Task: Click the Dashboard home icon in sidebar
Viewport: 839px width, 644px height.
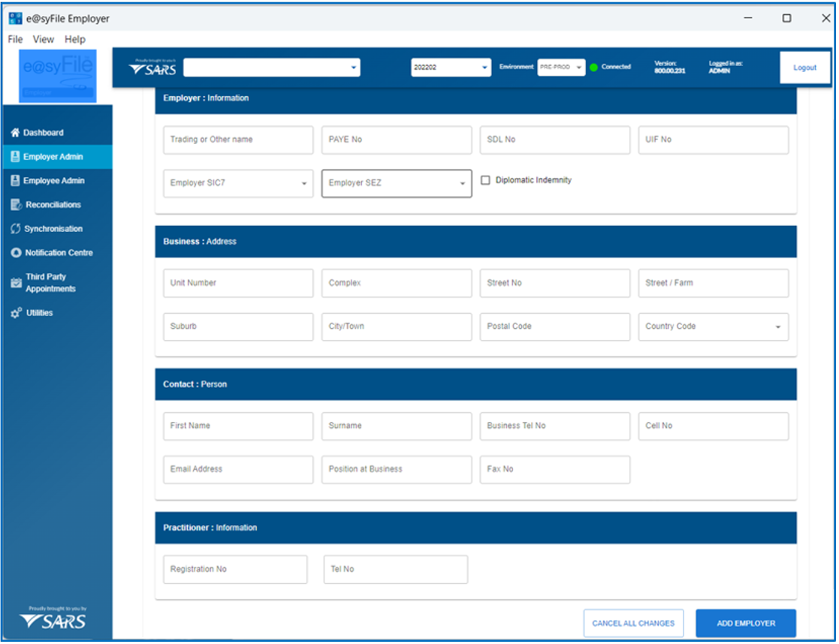Action: coord(15,133)
